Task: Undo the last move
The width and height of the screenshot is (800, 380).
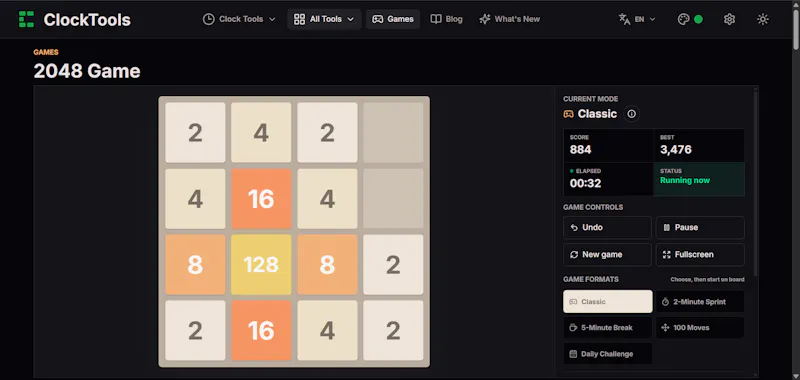Action: 607,227
